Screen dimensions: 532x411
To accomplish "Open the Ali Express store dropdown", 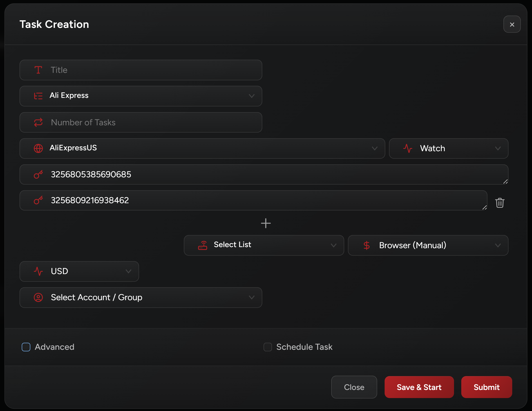I will pyautogui.click(x=141, y=96).
